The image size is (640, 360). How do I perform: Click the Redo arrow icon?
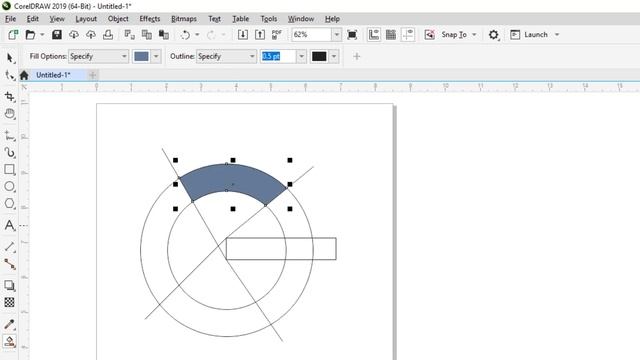click(x=211, y=35)
